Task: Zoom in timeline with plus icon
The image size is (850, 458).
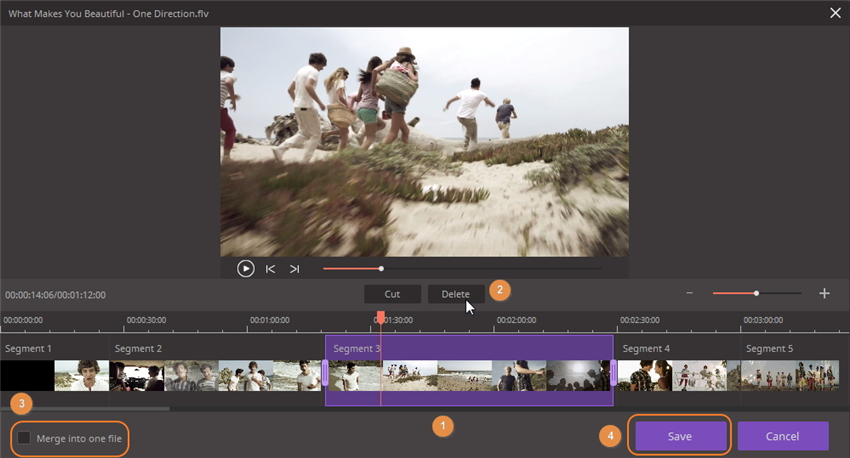Action: (825, 293)
